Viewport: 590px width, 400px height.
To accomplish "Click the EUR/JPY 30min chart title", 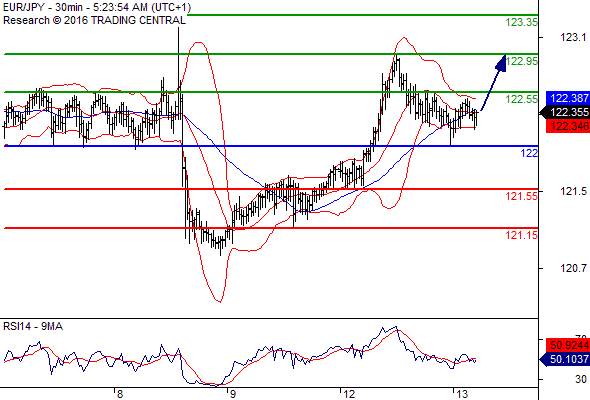I will [x=97, y=8].
